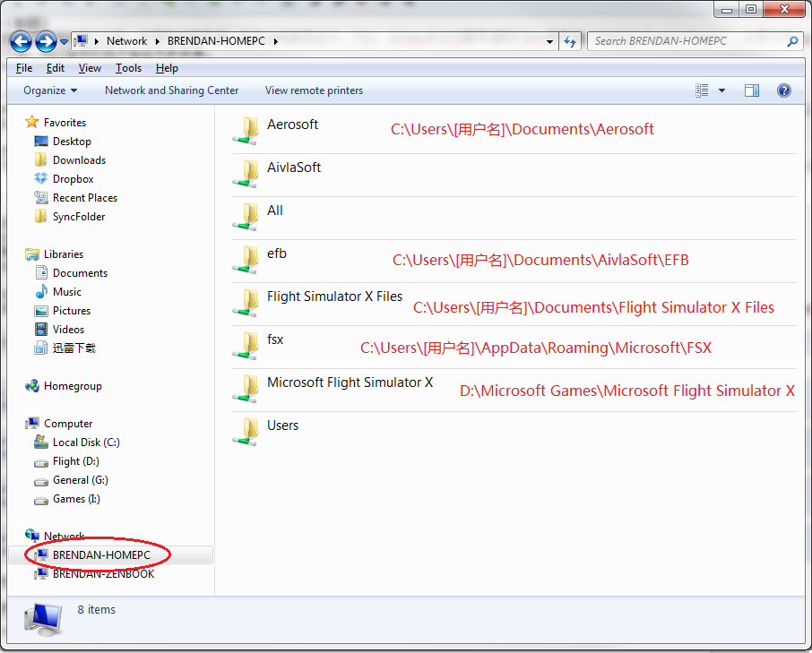This screenshot has height=653, width=812.
Task: Click the Back navigation arrow
Action: pos(22,41)
